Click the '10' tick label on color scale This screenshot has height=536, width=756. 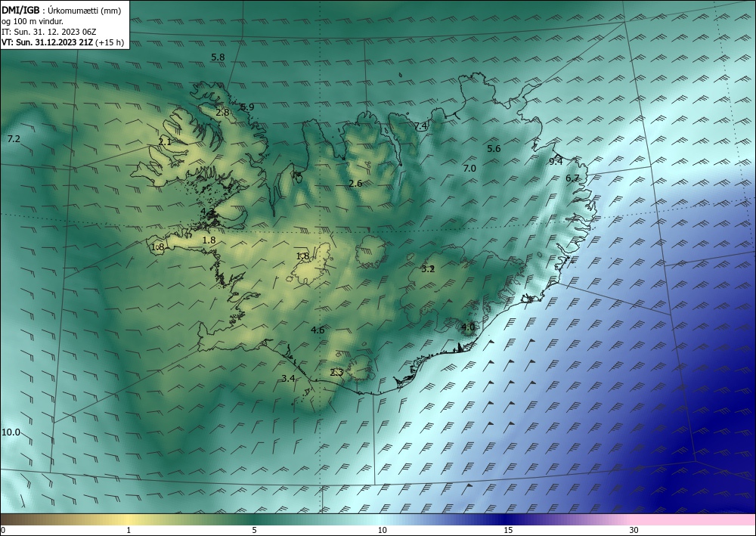382,531
